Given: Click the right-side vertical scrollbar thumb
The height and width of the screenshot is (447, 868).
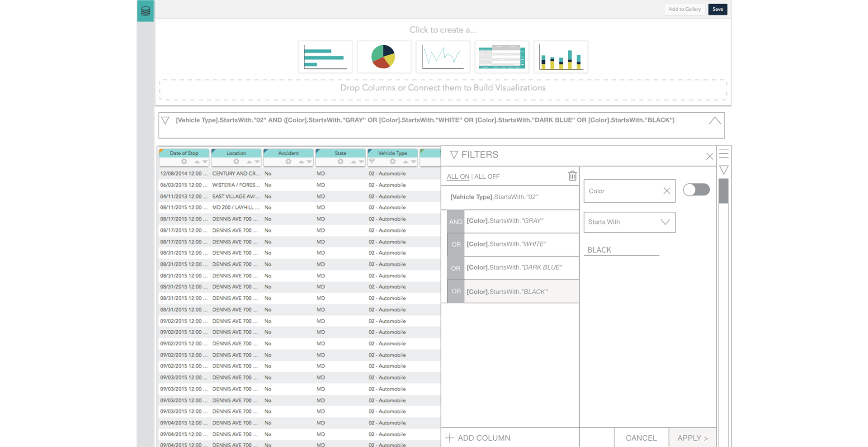Looking at the screenshot, I should point(724,191).
